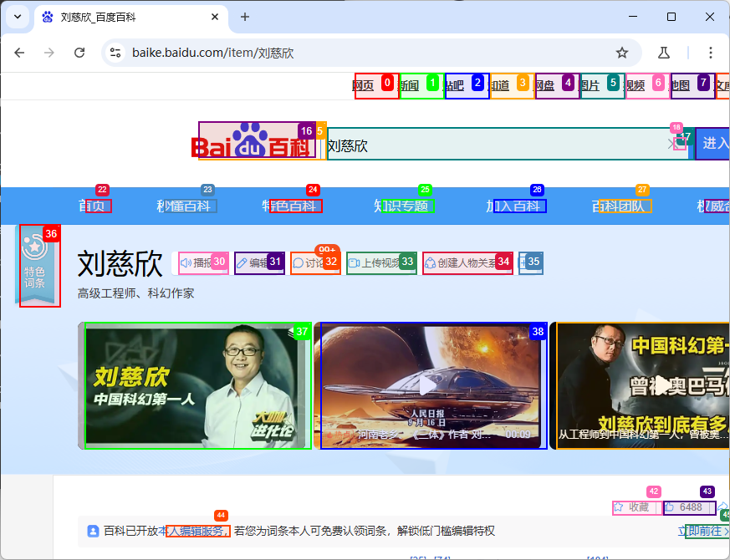Click the browser forward arrow

[x=49, y=53]
